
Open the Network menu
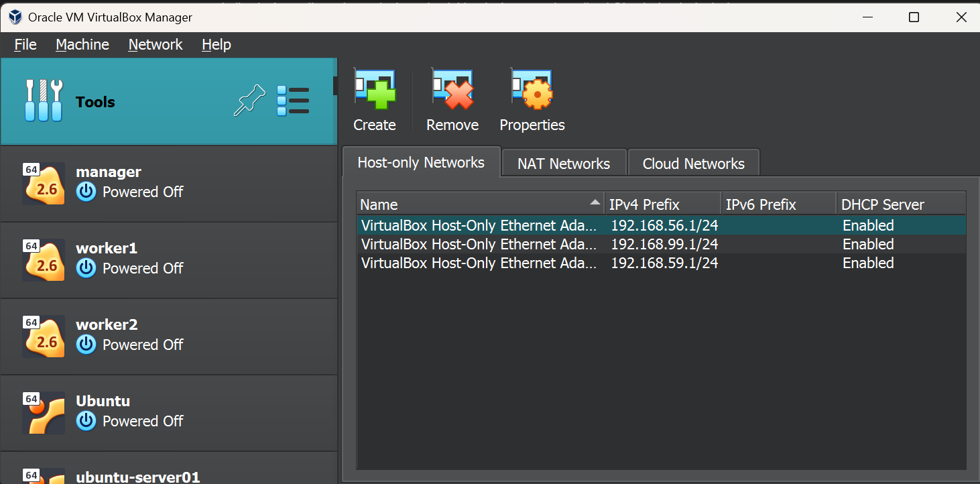(156, 44)
